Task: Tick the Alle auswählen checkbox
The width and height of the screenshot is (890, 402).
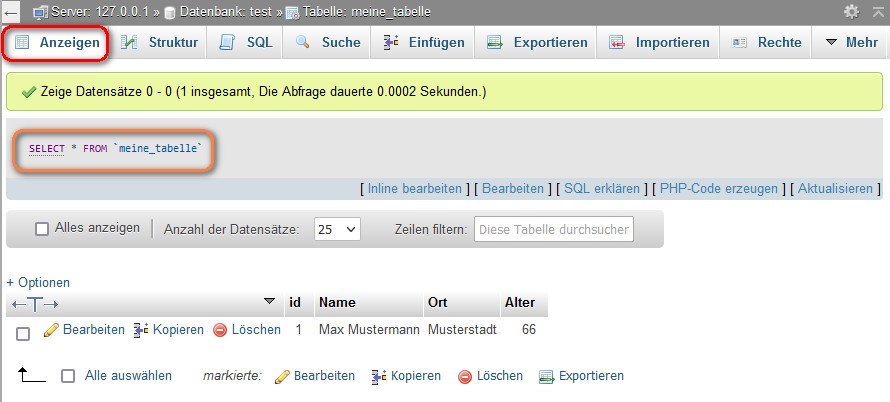Action: click(68, 377)
